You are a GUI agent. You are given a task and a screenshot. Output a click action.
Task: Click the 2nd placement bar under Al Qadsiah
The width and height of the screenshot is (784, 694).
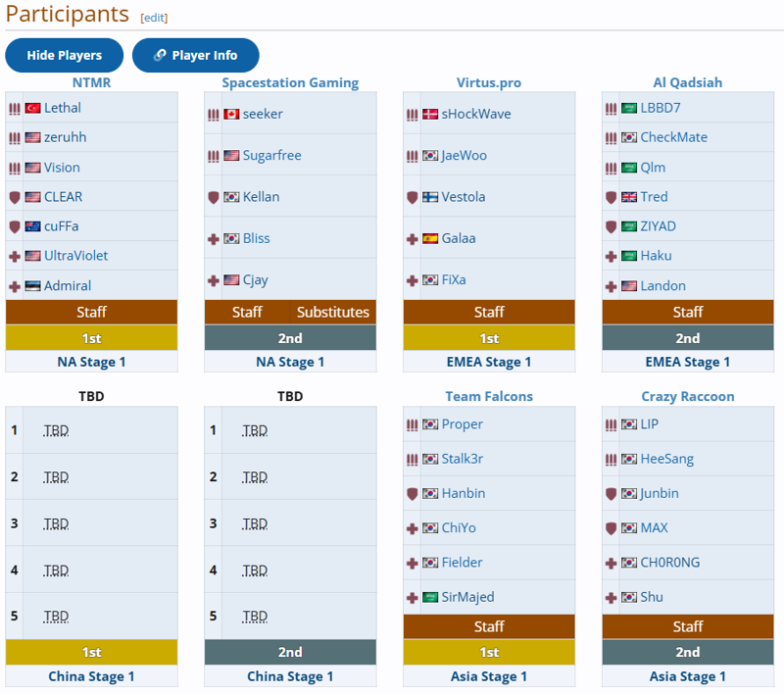click(688, 338)
